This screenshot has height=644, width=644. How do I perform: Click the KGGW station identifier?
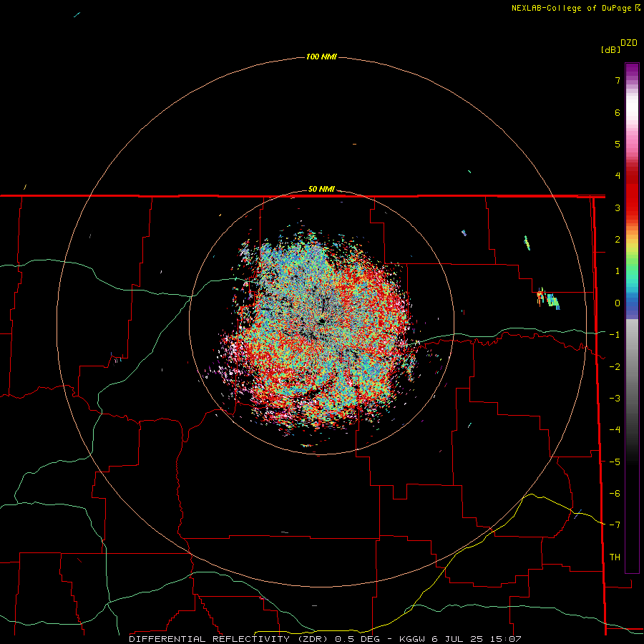(x=413, y=639)
